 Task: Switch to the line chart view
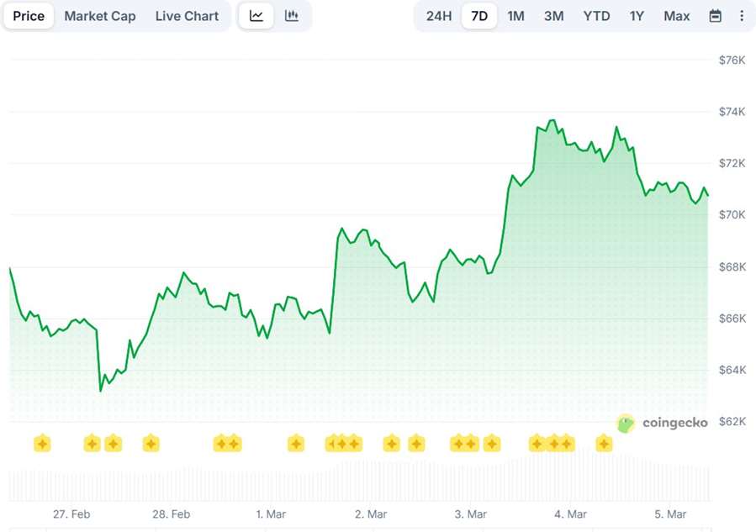click(x=256, y=16)
